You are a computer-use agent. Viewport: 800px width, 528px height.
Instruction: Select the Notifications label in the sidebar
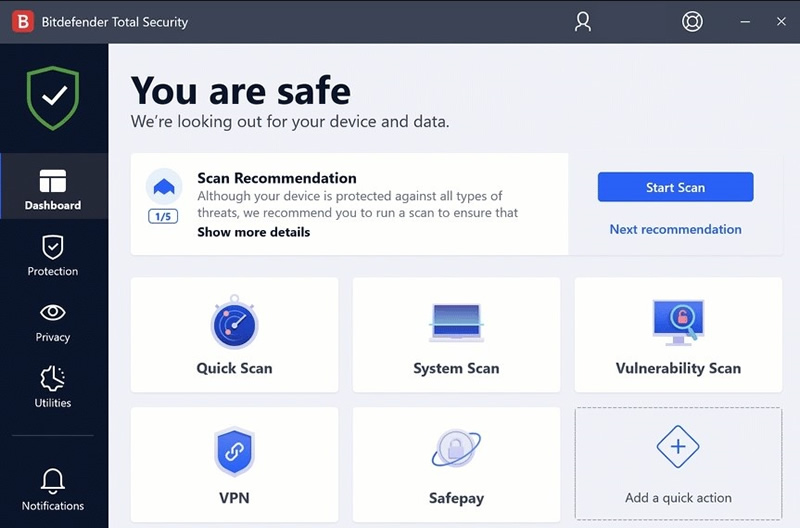[x=53, y=506]
